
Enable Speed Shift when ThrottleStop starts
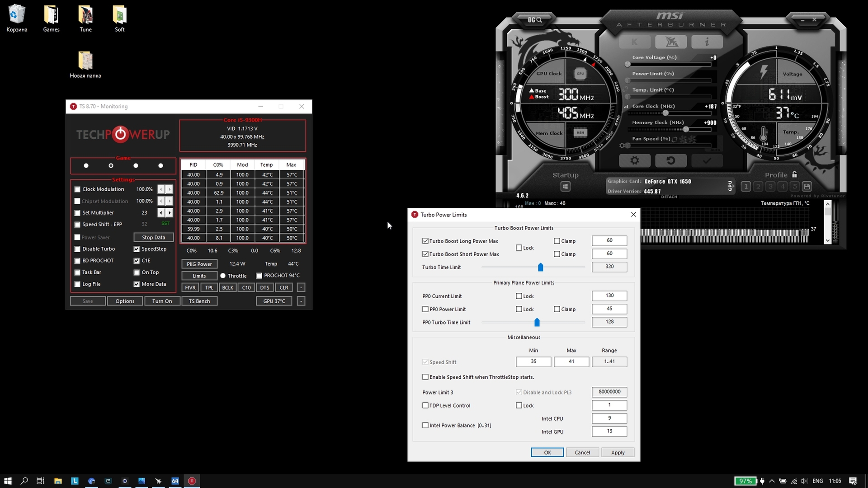[x=425, y=377]
